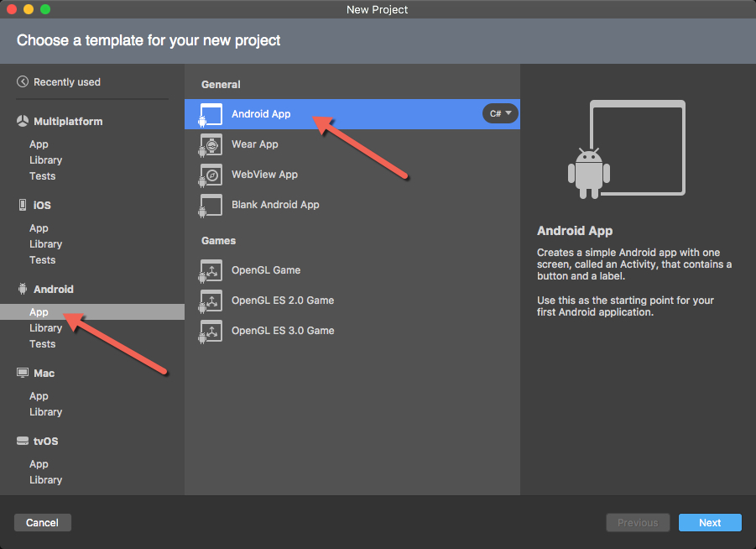
Task: Select Tests under the Multiplatform category
Action: 42,176
